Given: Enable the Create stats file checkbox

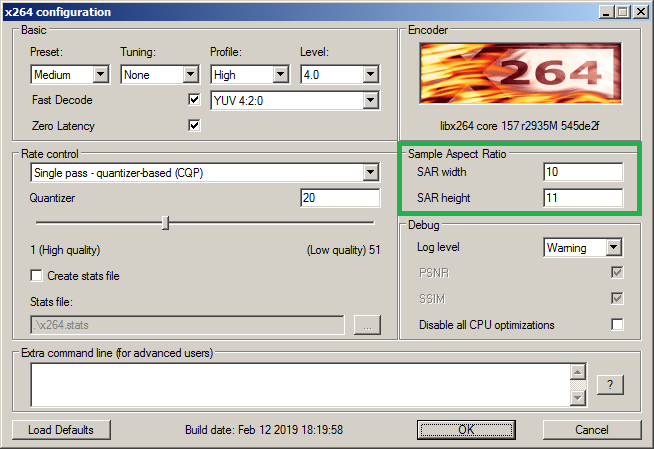Looking at the screenshot, I should [x=36, y=276].
